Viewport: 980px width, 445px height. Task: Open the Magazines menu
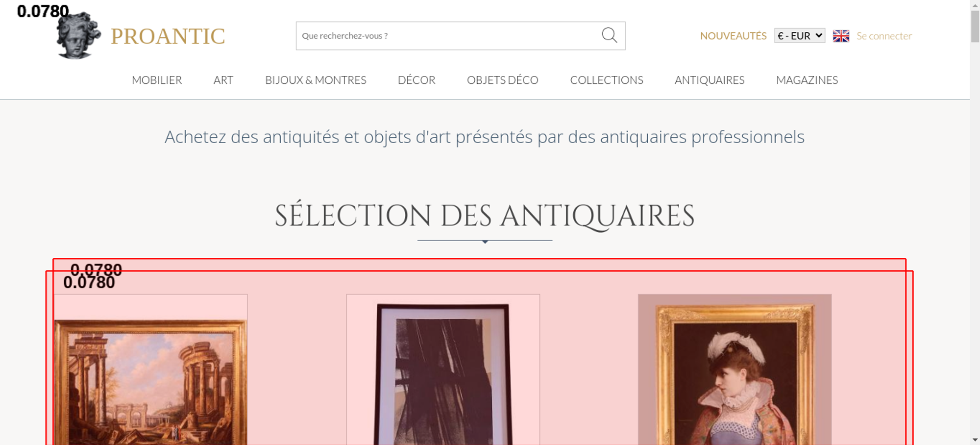807,80
